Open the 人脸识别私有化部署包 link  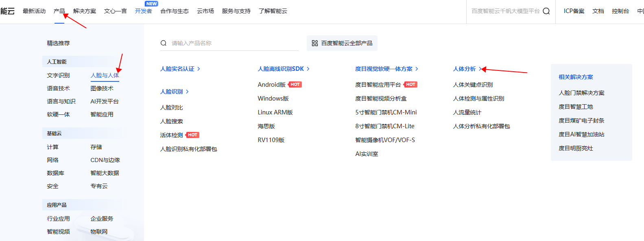pos(189,149)
